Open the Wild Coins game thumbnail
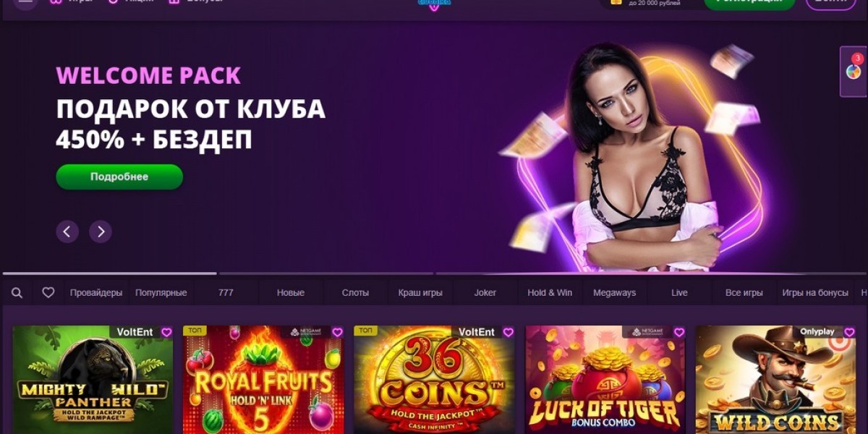This screenshot has height=434, width=868. pyautogui.click(x=775, y=380)
